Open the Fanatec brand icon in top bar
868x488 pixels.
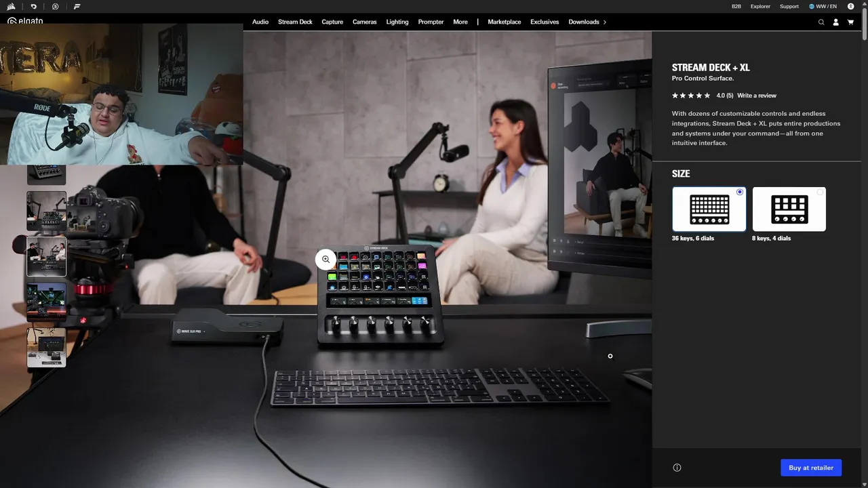[x=77, y=6]
